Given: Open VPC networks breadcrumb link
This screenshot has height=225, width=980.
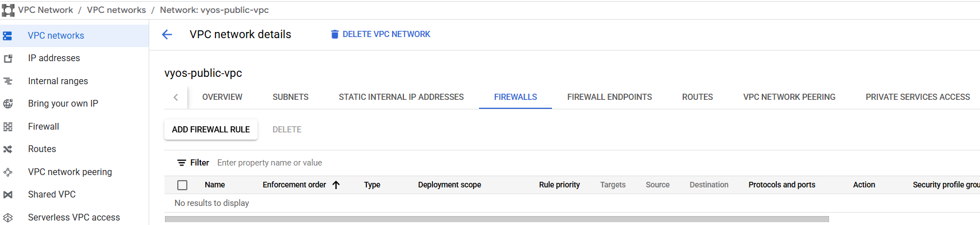Looking at the screenshot, I should (x=116, y=10).
